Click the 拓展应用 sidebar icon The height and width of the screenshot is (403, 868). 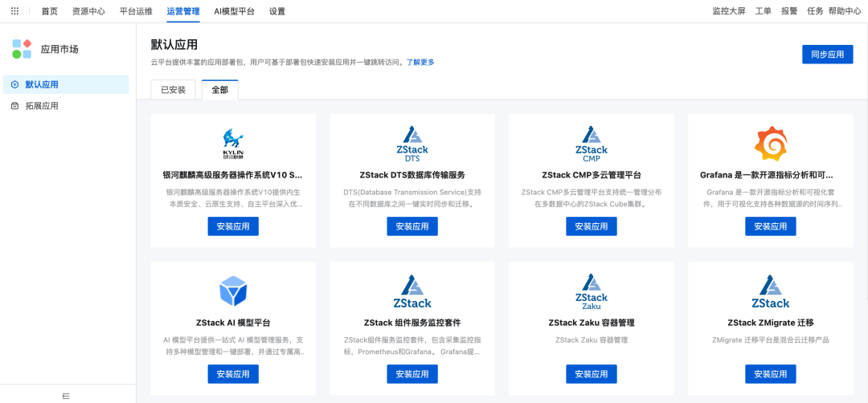point(15,106)
